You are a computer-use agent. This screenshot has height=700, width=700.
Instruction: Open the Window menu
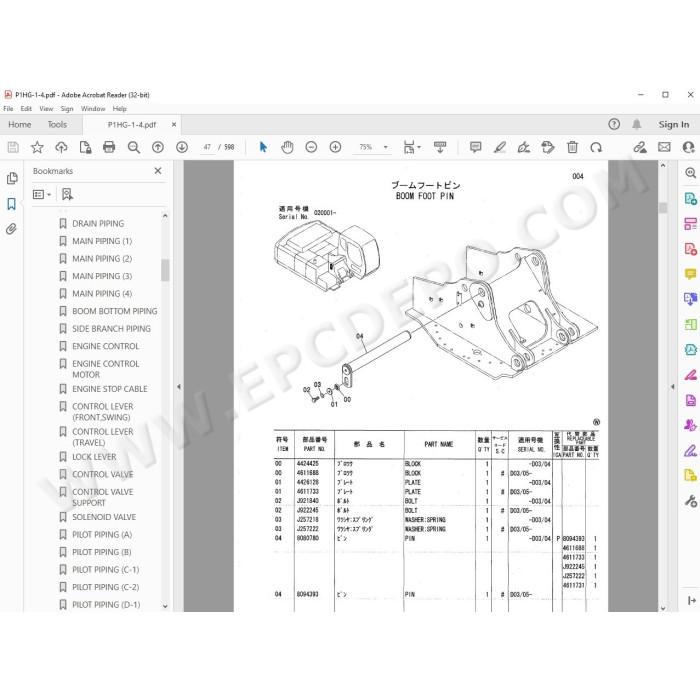click(x=93, y=108)
